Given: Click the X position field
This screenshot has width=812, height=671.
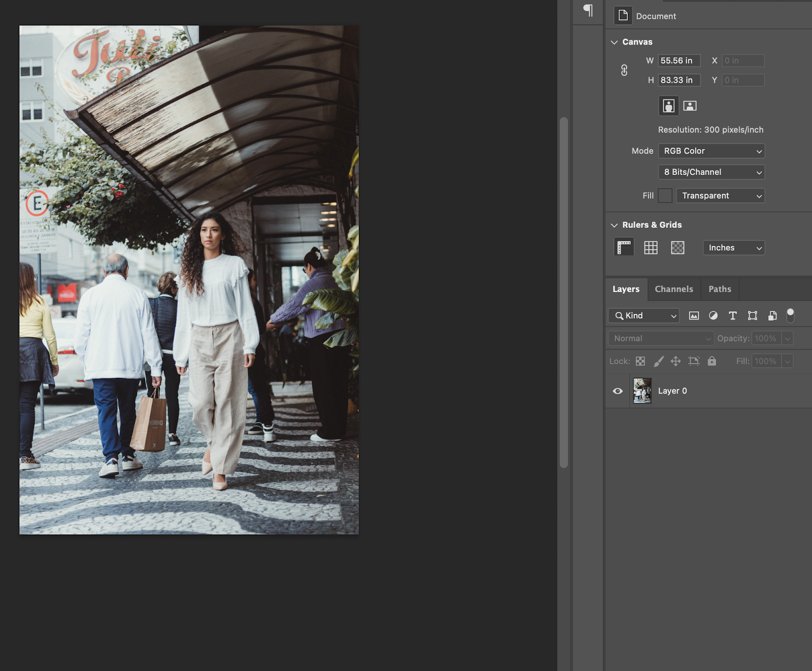Looking at the screenshot, I should (x=743, y=61).
